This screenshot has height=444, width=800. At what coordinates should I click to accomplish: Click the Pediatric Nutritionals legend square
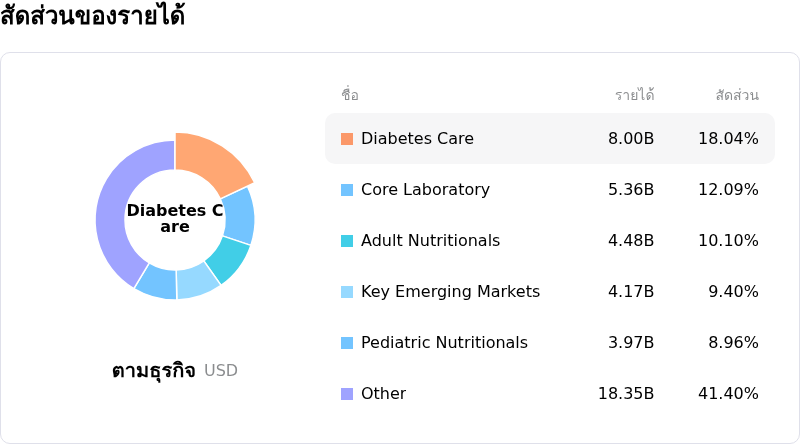(347, 343)
